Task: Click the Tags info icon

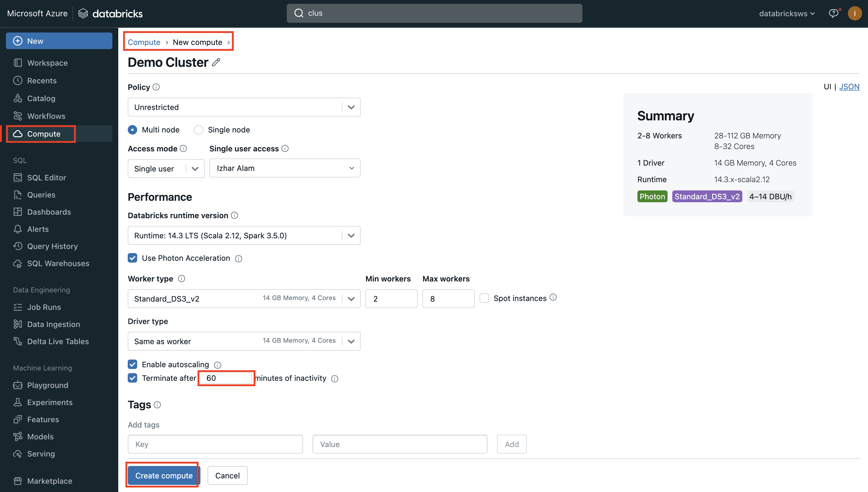Action: 158,404
